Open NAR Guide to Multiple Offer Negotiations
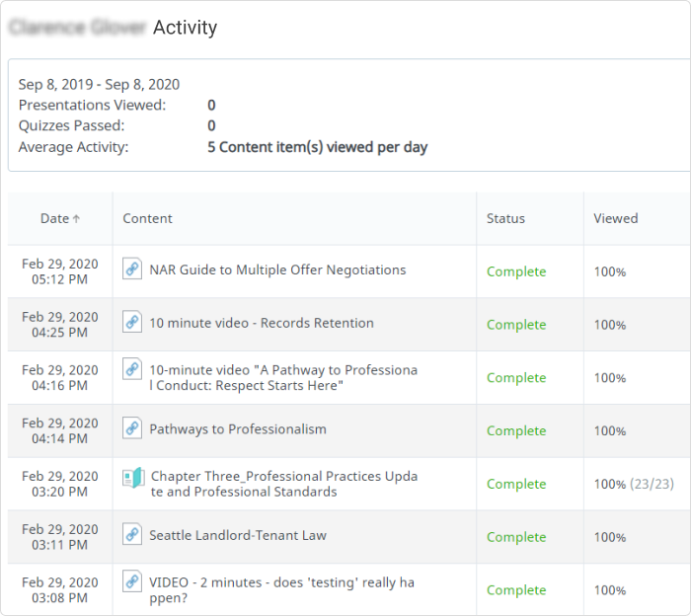 click(277, 269)
